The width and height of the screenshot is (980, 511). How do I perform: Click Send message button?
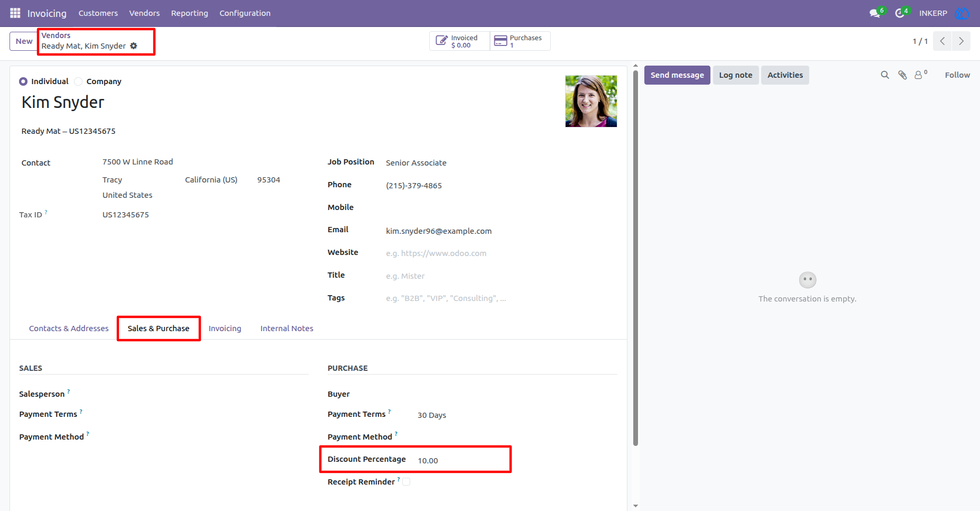point(677,75)
